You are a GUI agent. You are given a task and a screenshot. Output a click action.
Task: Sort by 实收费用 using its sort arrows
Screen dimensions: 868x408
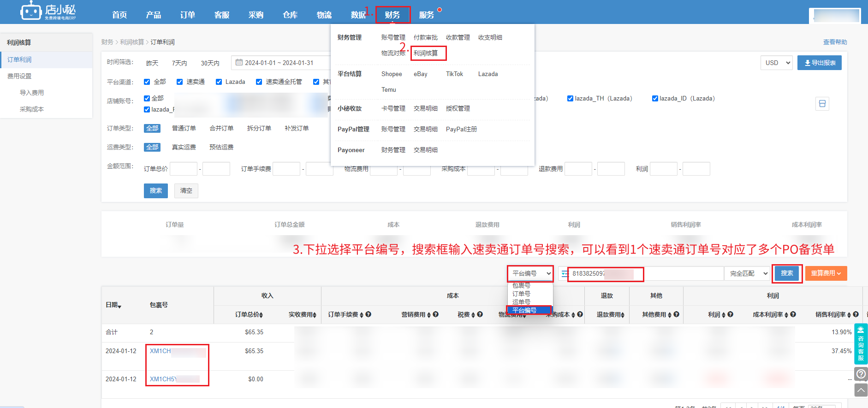(315, 315)
